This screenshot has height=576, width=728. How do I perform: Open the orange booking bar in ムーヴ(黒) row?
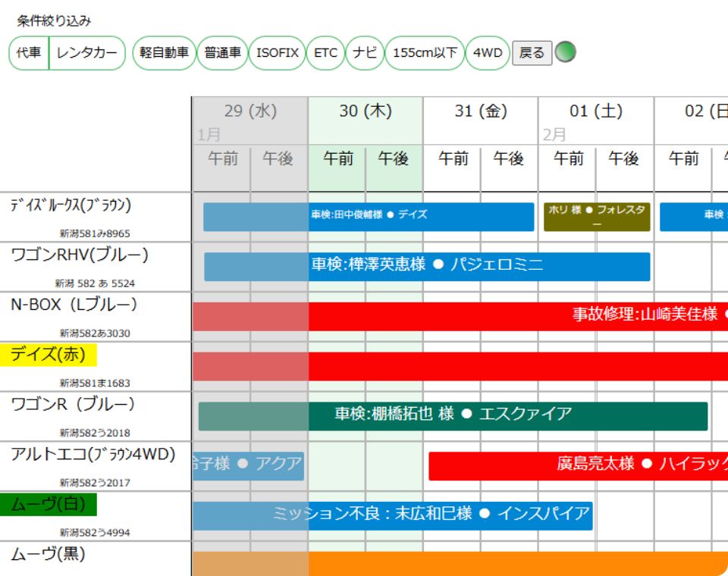(x=460, y=564)
